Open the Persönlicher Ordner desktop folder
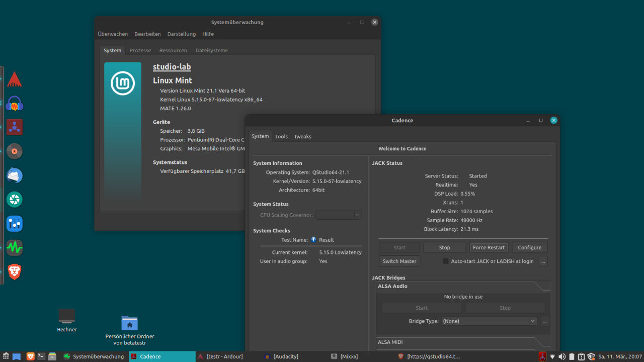 [x=129, y=323]
